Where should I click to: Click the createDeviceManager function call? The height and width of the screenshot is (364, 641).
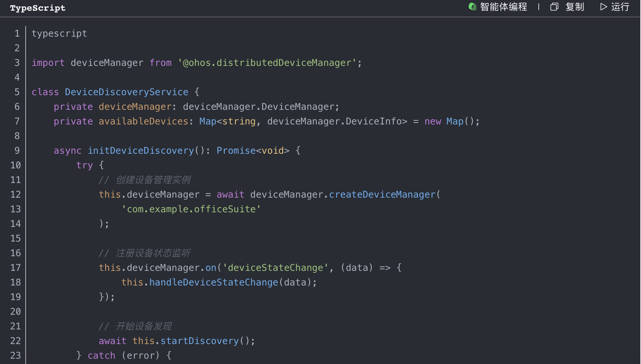pyautogui.click(x=382, y=195)
